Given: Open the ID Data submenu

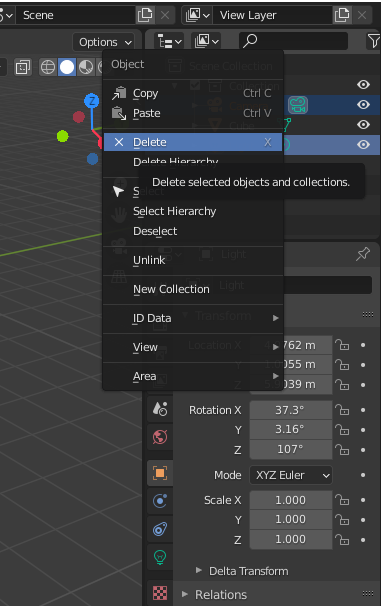Looking at the screenshot, I should [193, 318].
